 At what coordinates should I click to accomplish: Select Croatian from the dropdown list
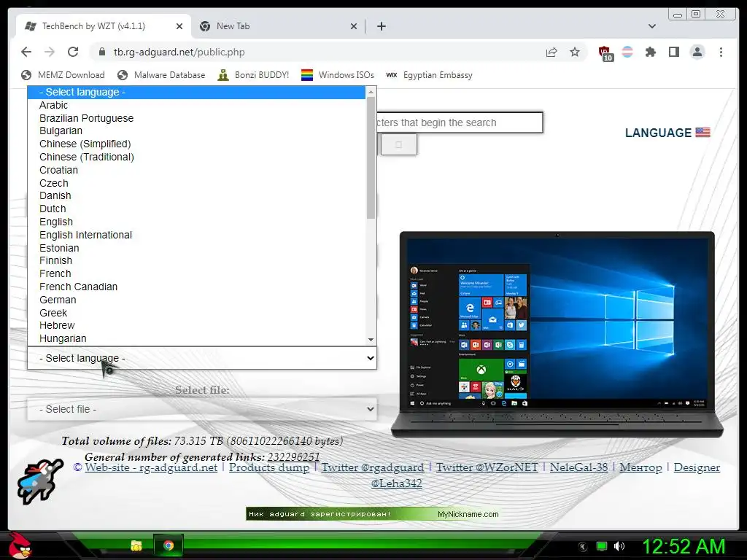pyautogui.click(x=197, y=170)
